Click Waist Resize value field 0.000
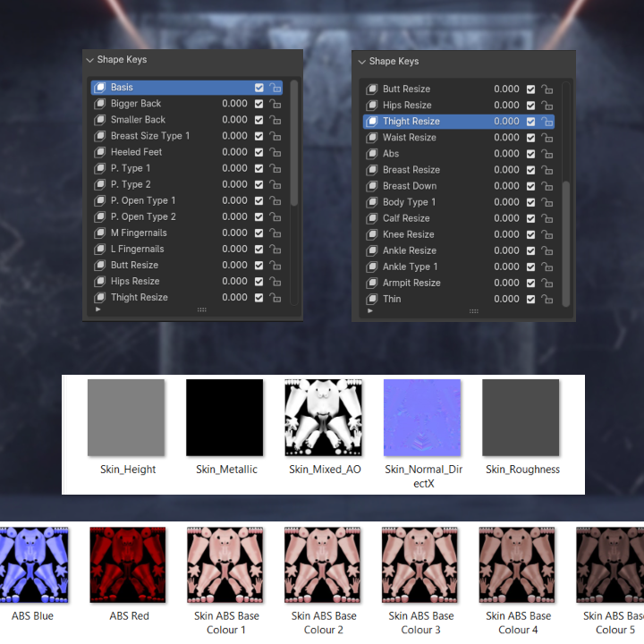Screen dimensions: 644x644 pyautogui.click(x=506, y=138)
